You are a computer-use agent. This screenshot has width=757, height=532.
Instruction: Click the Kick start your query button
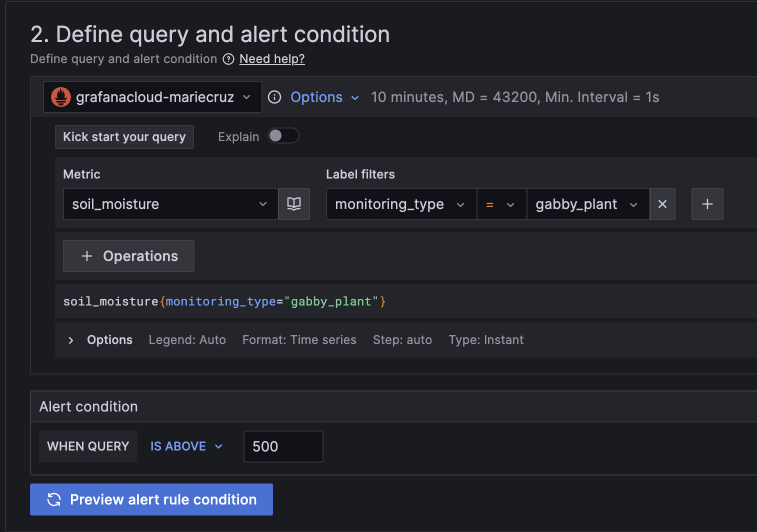coord(124,136)
